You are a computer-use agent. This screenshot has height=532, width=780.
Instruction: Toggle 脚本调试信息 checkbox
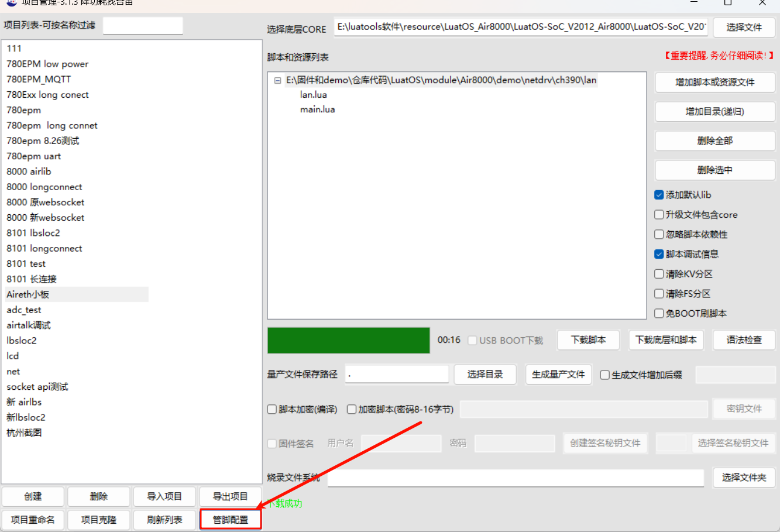[659, 254]
